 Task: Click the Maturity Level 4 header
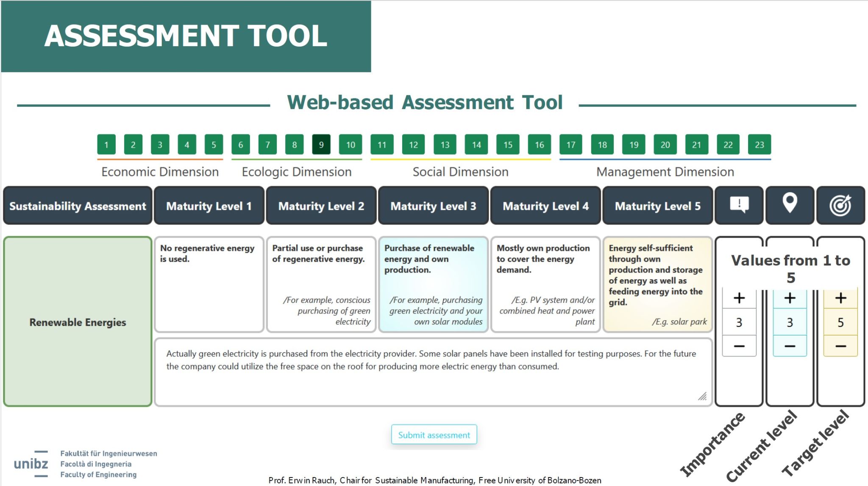click(x=545, y=206)
